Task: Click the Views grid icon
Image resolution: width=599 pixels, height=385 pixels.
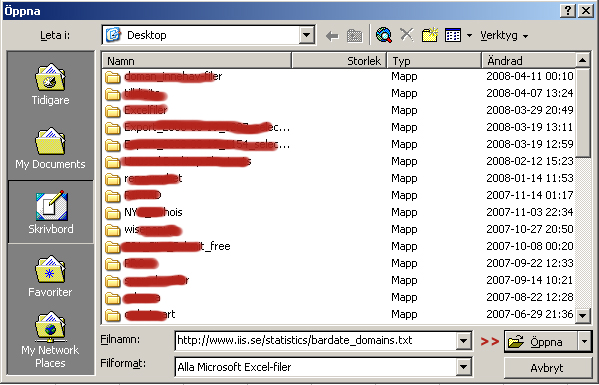Action: (x=453, y=36)
